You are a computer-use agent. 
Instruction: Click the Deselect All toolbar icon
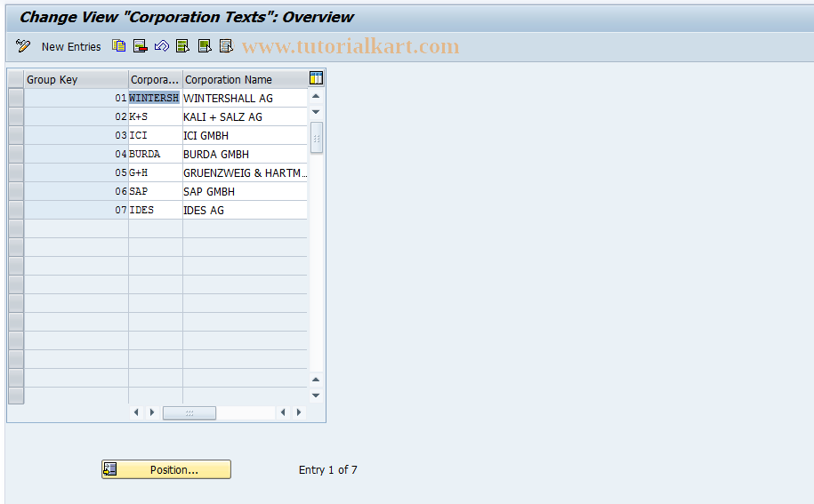coord(226,46)
